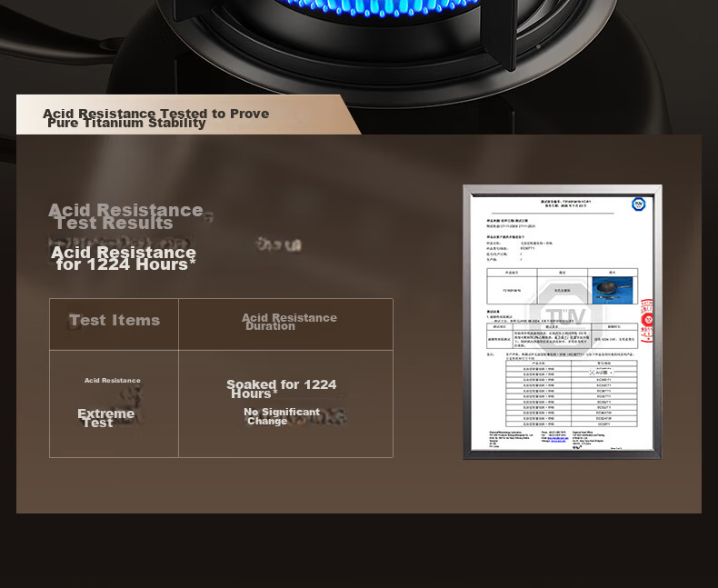Click the AI image recognition overlay button
The image size is (718, 588).
pyautogui.click(x=601, y=373)
